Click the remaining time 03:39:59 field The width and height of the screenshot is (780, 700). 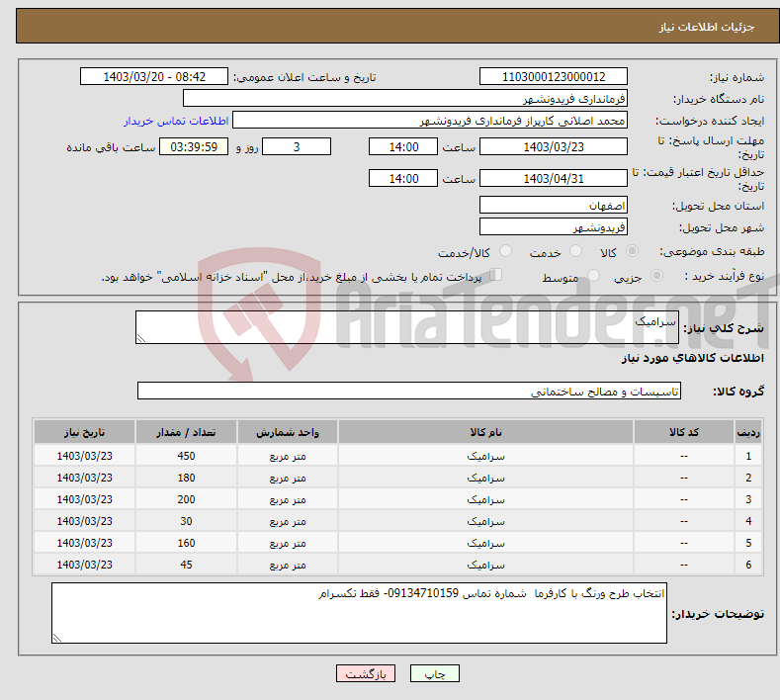point(194,146)
